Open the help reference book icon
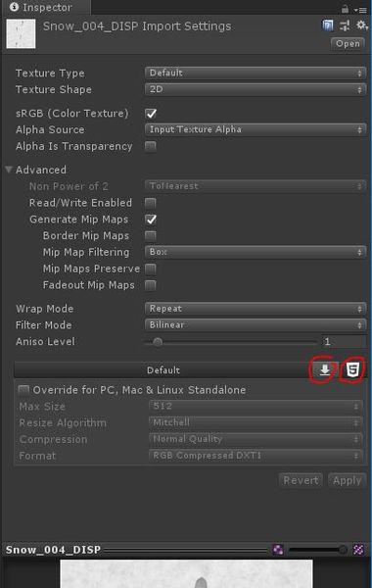372x588 pixels. click(x=327, y=25)
